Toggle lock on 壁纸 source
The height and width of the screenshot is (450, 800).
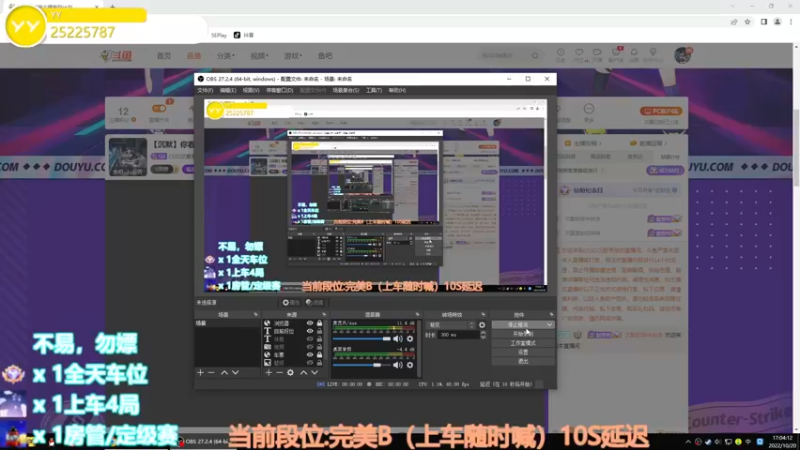[319, 363]
